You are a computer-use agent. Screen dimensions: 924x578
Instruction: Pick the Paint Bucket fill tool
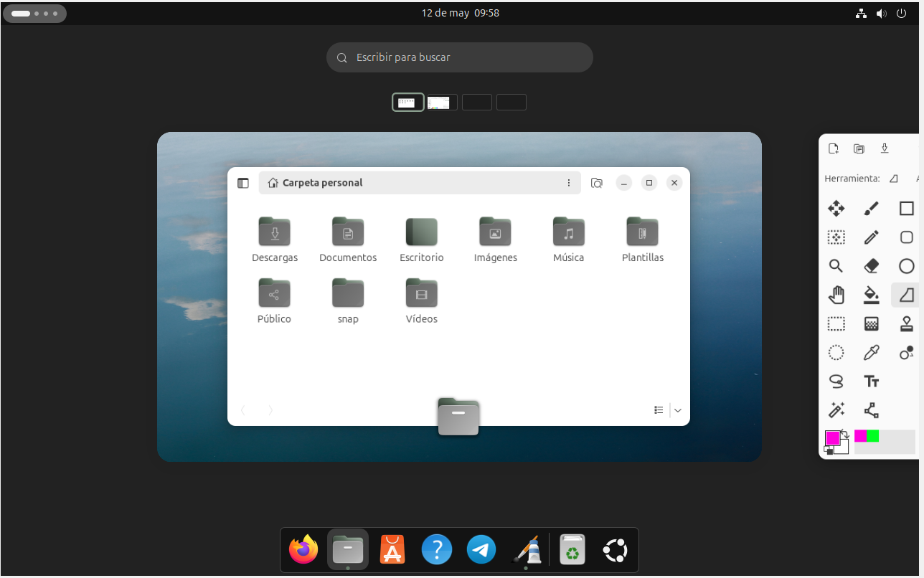[871, 295]
